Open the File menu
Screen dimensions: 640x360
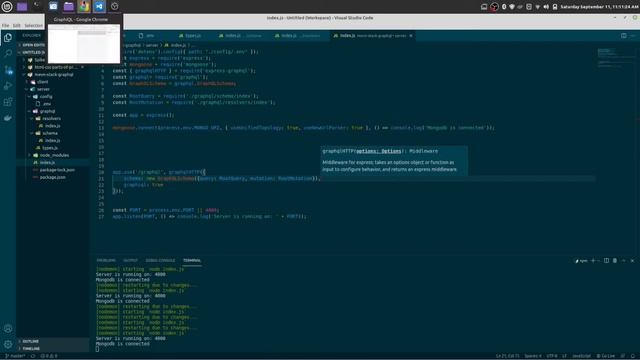coord(6,26)
